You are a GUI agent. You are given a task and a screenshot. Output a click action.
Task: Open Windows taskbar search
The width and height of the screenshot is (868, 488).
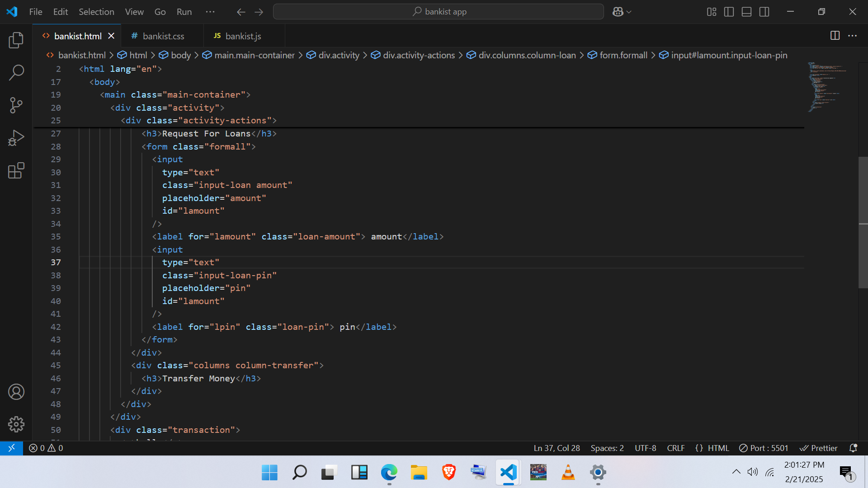pyautogui.click(x=299, y=473)
